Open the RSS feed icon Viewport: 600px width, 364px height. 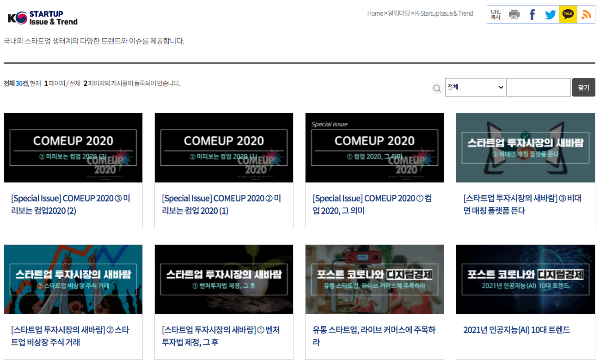point(586,14)
